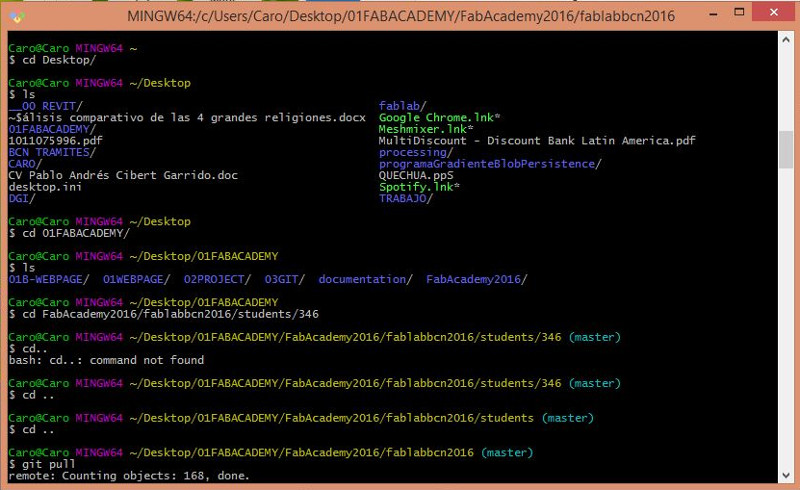Click the '02PROJECT/' directory
Image resolution: width=800 pixels, height=490 pixels.
[x=217, y=279]
